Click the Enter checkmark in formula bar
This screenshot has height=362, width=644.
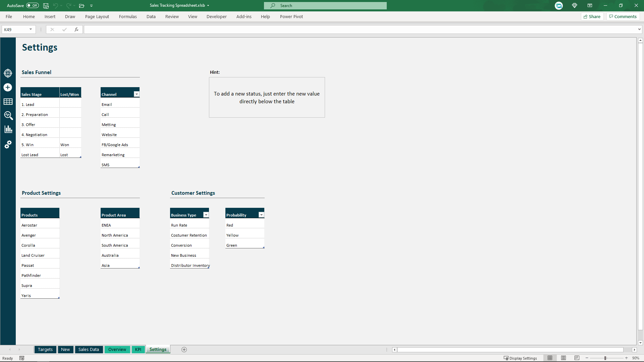pyautogui.click(x=64, y=29)
